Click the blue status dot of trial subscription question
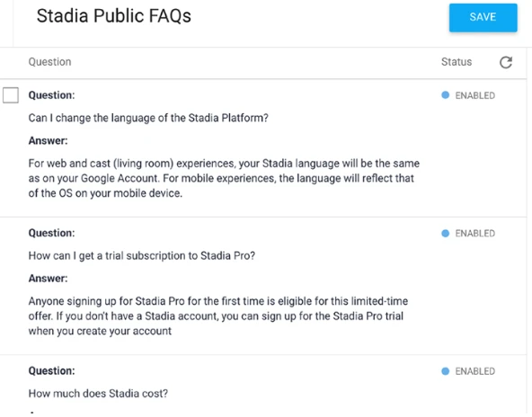The width and height of the screenshot is (532, 417). click(445, 233)
